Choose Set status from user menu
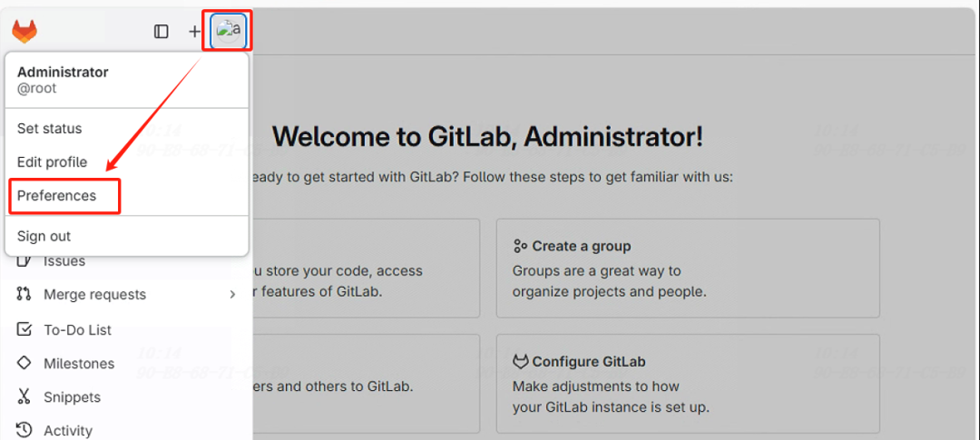This screenshot has height=440, width=980. tap(50, 129)
